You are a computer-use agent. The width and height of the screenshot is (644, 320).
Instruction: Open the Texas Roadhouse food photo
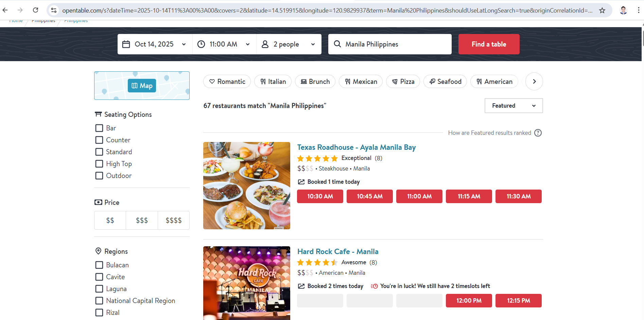point(247,185)
